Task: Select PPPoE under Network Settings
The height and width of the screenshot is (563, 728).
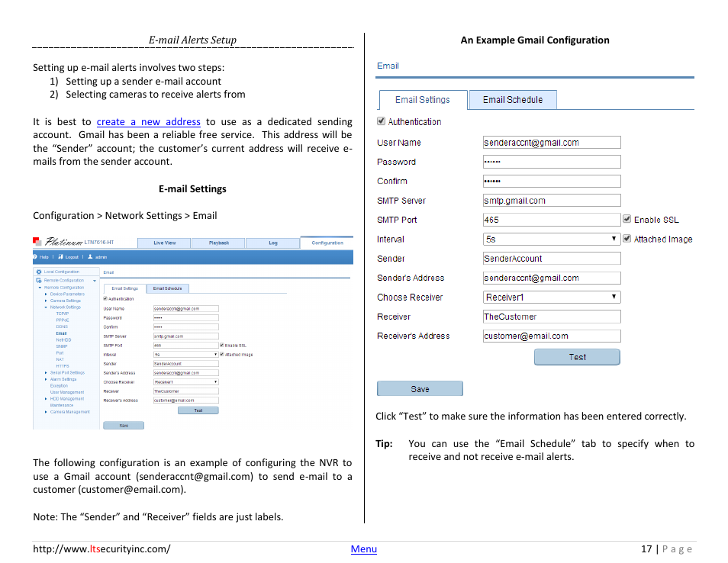Action: tap(63, 320)
